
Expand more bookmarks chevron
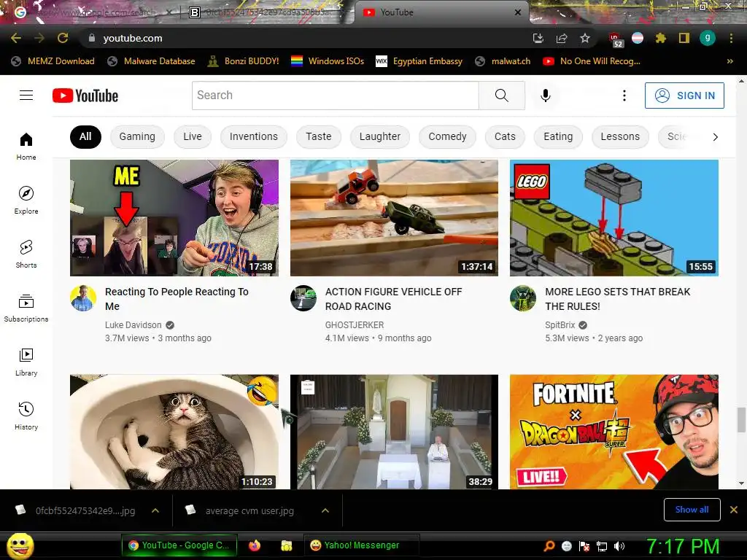tap(729, 61)
